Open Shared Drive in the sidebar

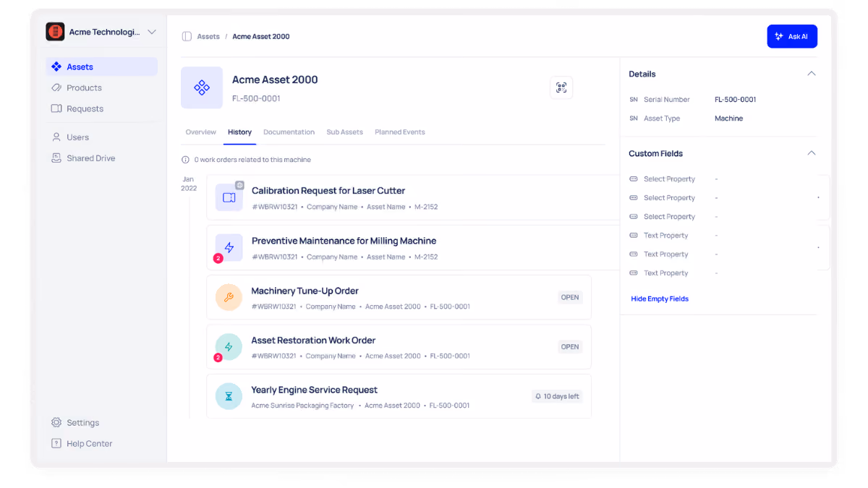click(102, 158)
